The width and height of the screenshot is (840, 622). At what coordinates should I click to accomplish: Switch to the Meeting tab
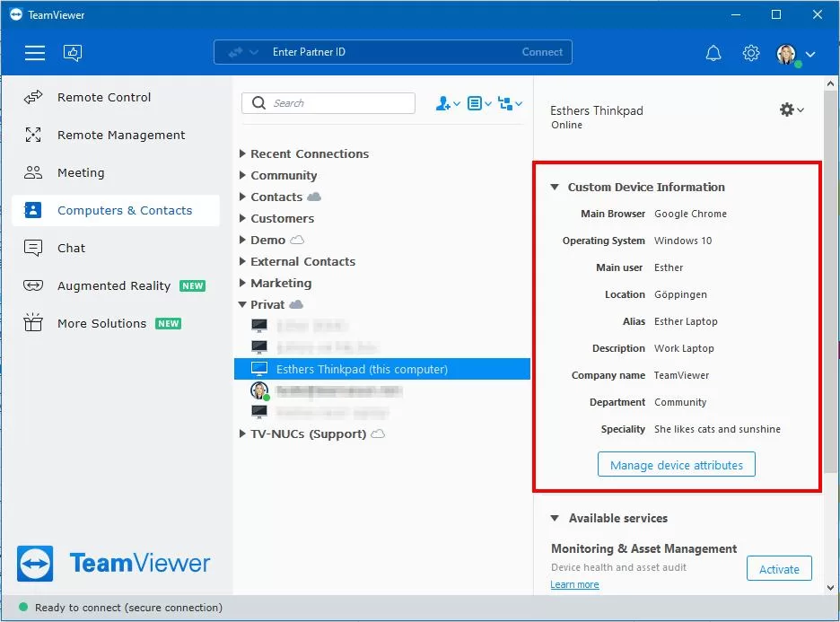pos(81,172)
